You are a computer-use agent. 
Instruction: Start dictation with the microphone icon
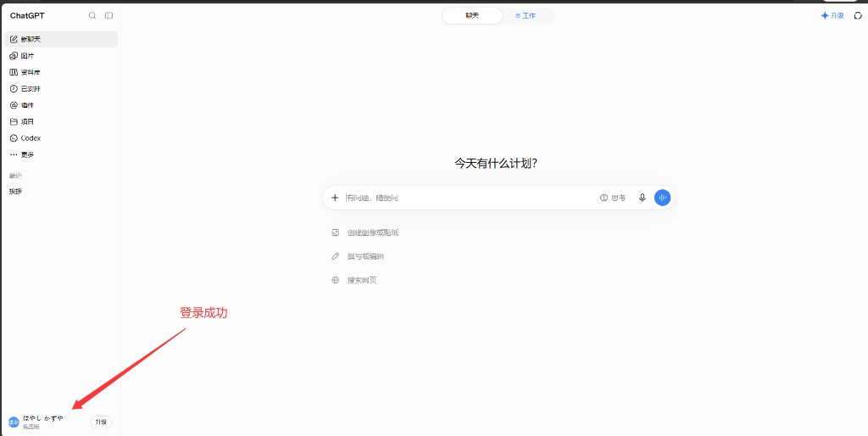point(643,198)
